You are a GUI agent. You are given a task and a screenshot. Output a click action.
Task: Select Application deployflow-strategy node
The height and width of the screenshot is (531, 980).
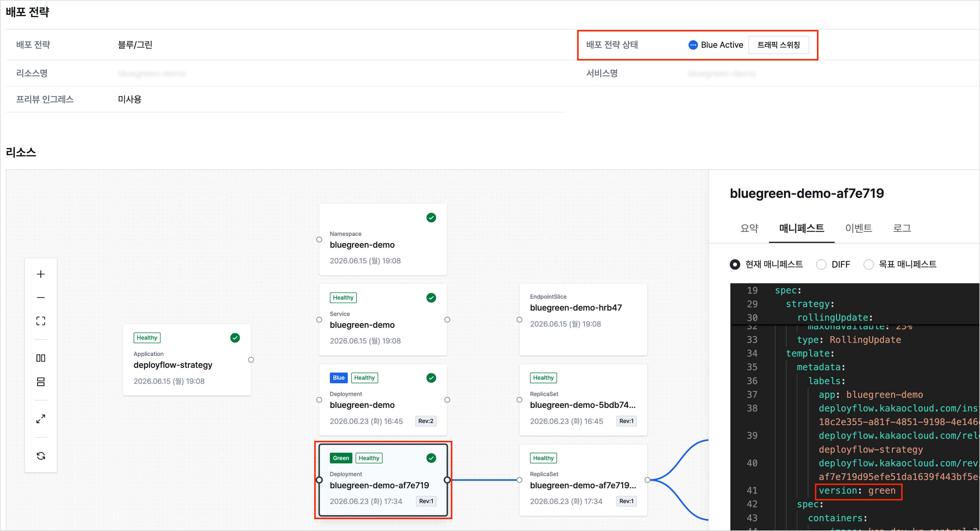coord(187,360)
